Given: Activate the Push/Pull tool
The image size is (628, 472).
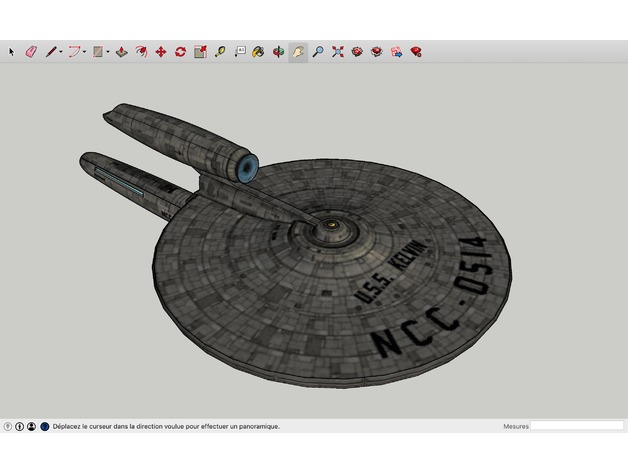Looking at the screenshot, I should tap(122, 52).
